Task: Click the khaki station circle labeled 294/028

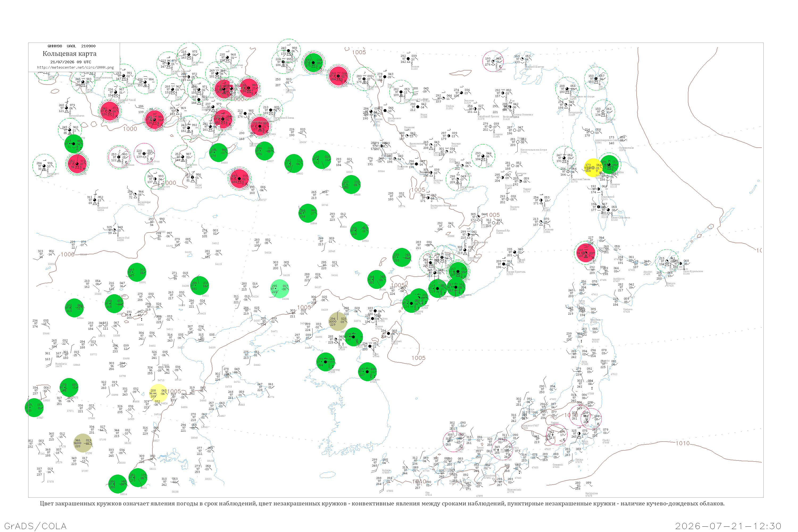Action: pos(338,321)
